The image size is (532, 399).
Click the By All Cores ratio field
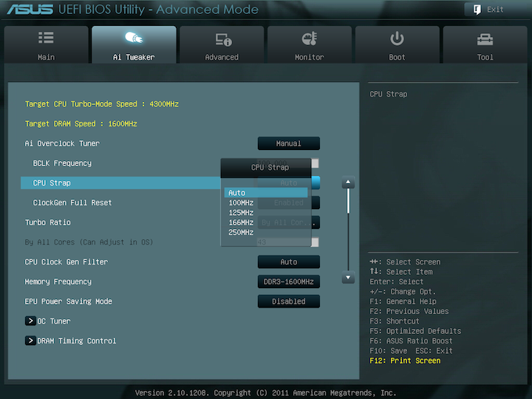pyautogui.click(x=288, y=242)
